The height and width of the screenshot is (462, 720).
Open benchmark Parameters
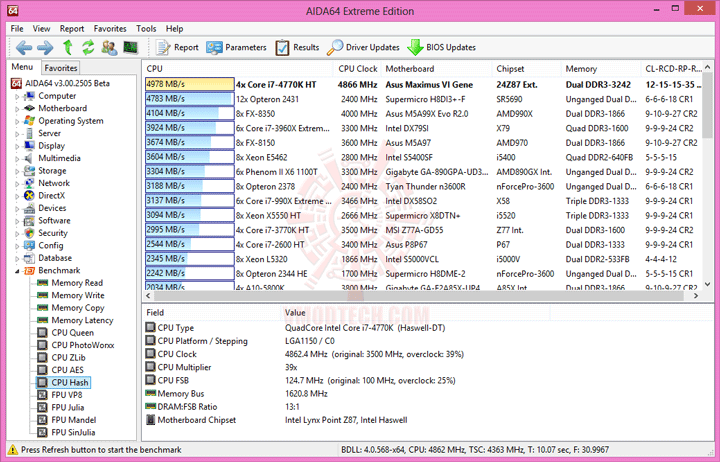click(236, 47)
